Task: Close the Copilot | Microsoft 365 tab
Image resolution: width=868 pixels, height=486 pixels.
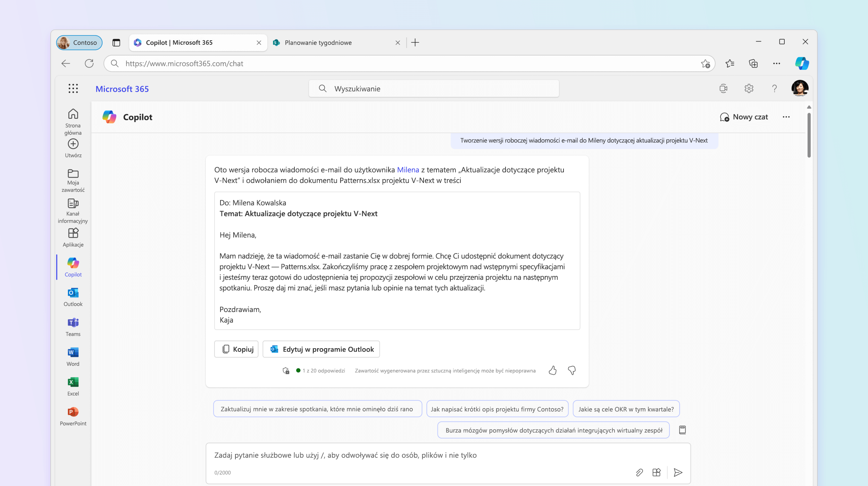Action: point(259,43)
